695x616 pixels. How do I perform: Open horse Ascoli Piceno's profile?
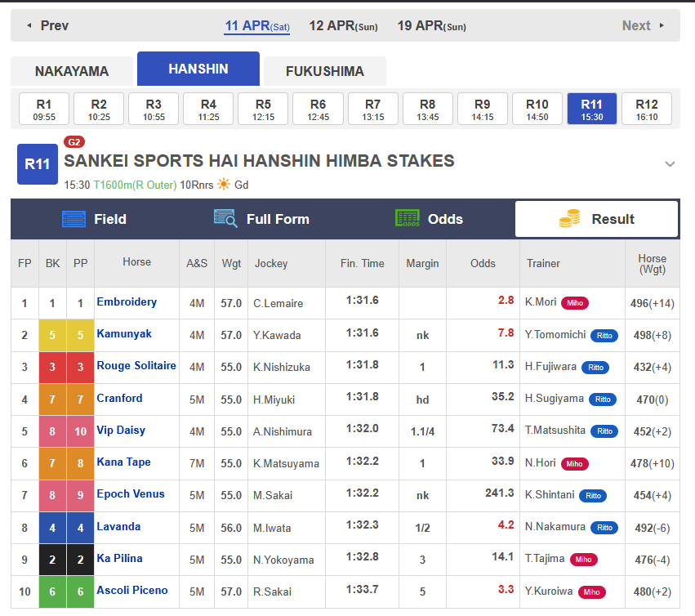(x=132, y=591)
